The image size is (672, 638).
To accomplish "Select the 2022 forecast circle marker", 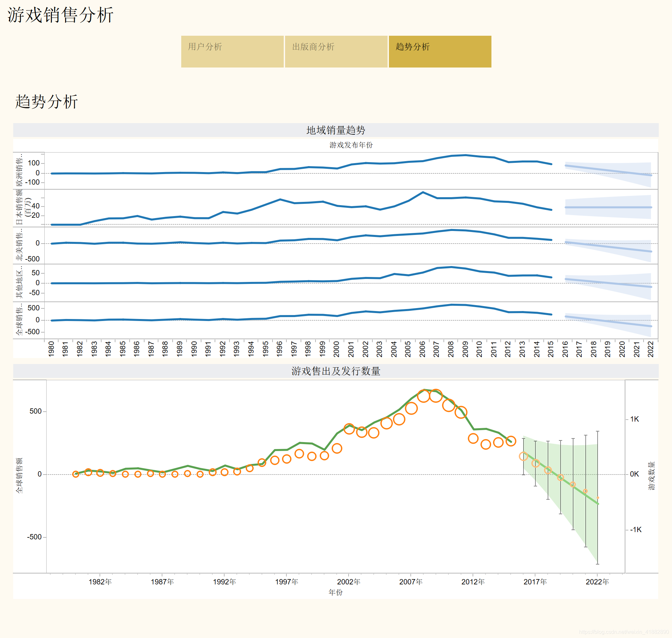I will click(x=598, y=498).
